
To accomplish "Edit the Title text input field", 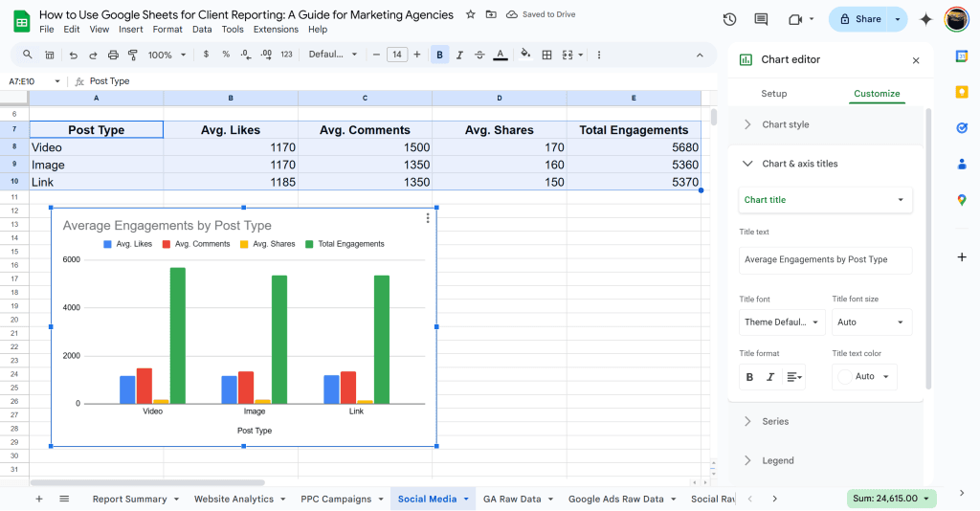I will click(x=825, y=260).
